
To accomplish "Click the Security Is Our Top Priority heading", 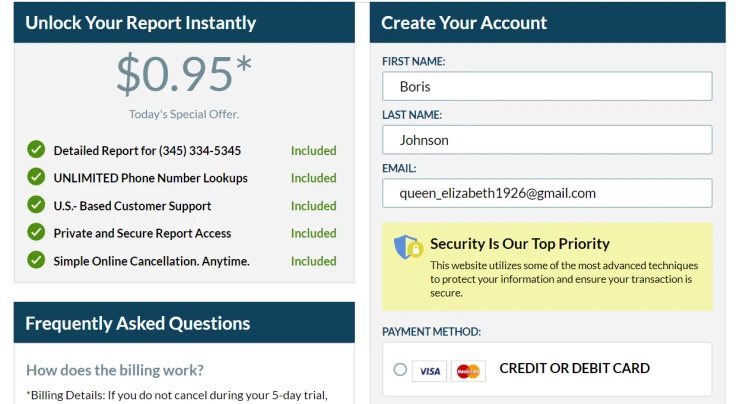I will [x=520, y=244].
